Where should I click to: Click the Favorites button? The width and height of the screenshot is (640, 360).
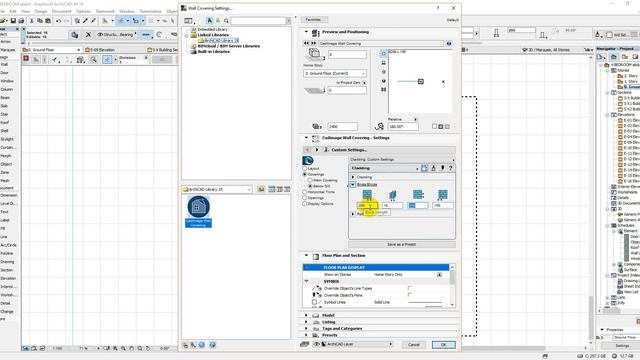[314, 20]
